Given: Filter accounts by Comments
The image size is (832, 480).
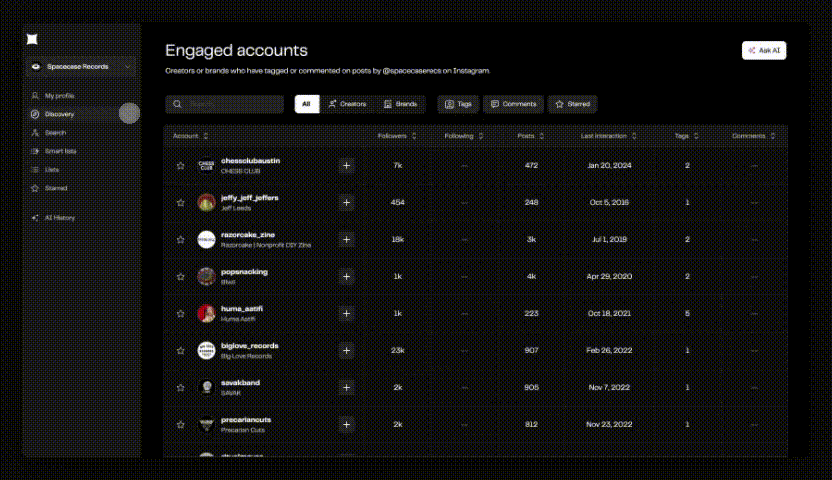Looking at the screenshot, I should (x=513, y=104).
